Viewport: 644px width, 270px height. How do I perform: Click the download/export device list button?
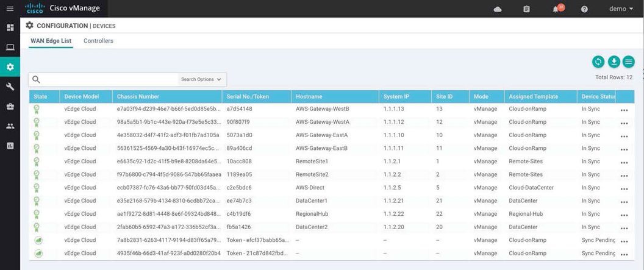click(x=614, y=62)
